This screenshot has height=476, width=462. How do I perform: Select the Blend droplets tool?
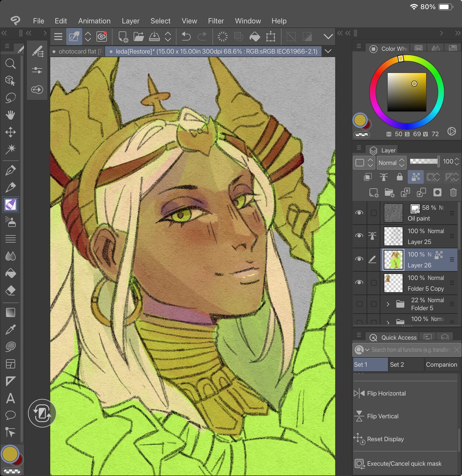coord(10,256)
